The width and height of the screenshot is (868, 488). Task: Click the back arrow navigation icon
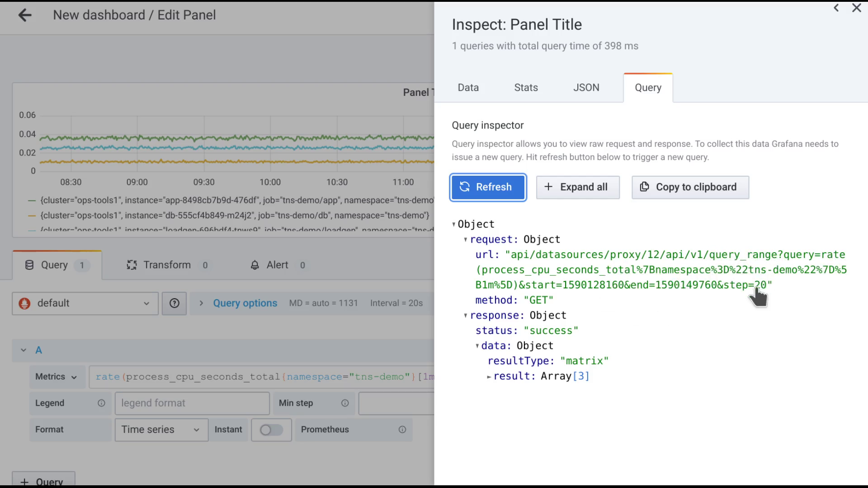24,15
